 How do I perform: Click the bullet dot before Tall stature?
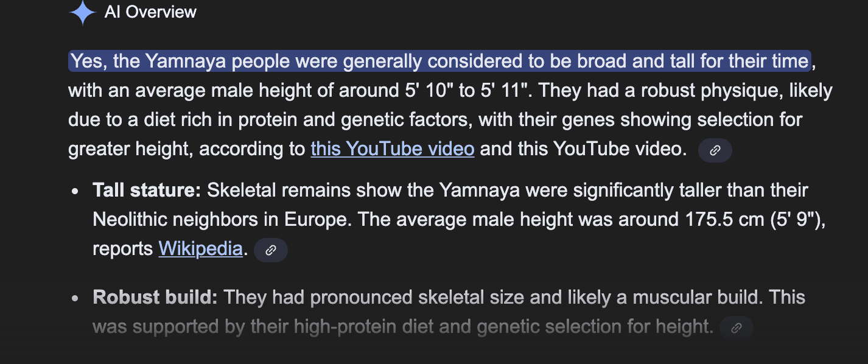[x=75, y=191]
